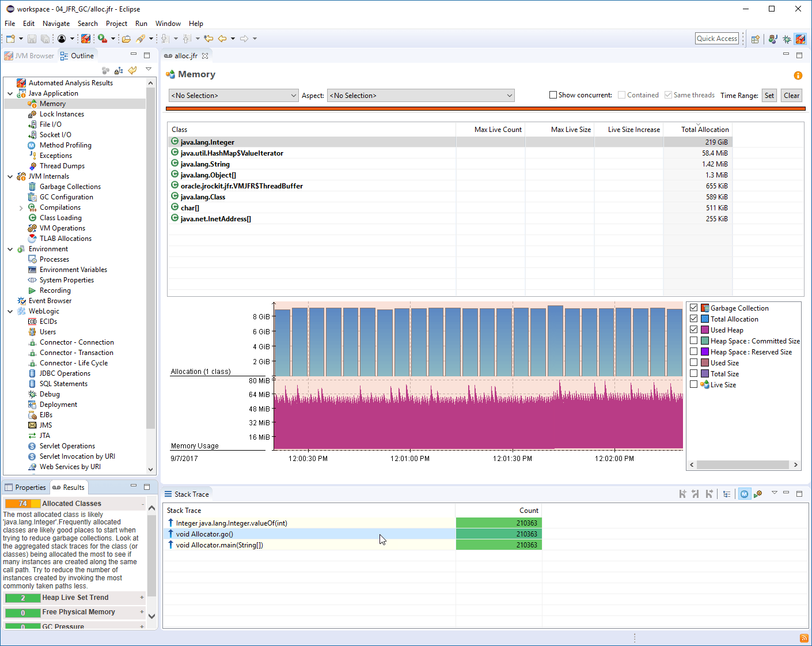Screen dimensions: 812x646
Task: Switch to Mission Control perspective icon
Action: [x=800, y=39]
